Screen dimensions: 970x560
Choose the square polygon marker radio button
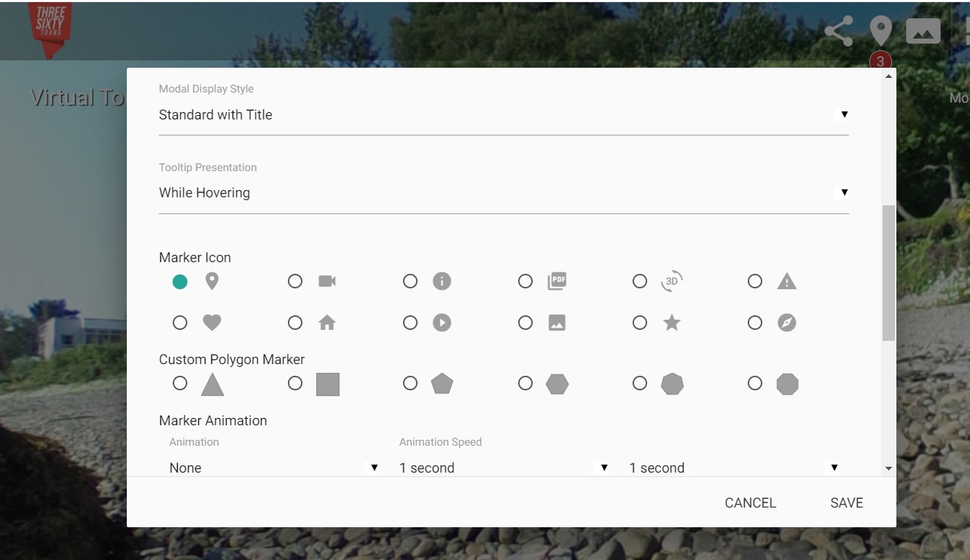295,383
